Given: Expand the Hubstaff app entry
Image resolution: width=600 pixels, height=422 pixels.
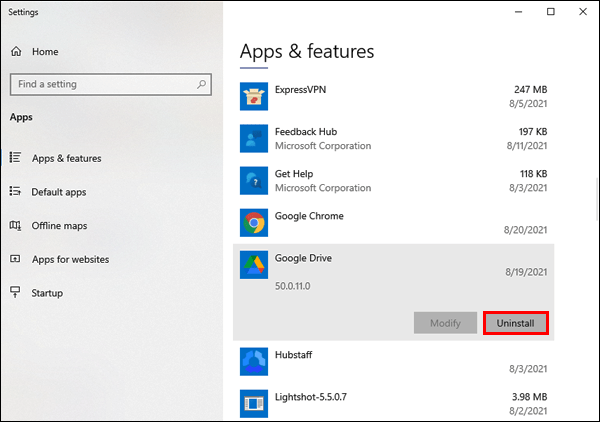Looking at the screenshot, I should pos(400,361).
